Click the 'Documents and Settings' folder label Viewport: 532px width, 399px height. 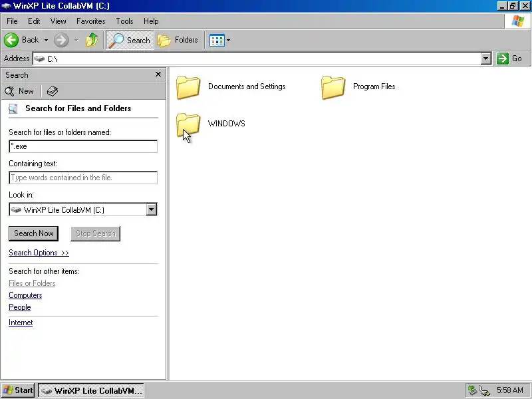247,86
